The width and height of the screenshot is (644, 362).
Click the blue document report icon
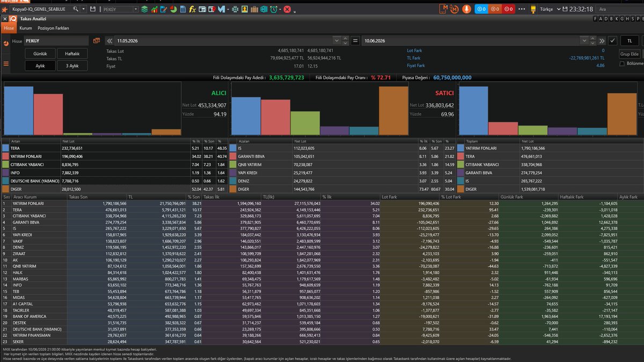click(183, 9)
